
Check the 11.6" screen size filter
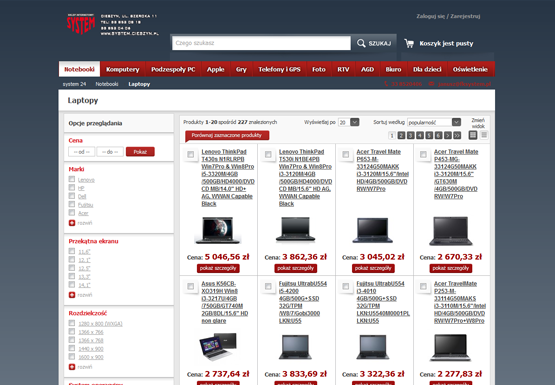coord(72,251)
